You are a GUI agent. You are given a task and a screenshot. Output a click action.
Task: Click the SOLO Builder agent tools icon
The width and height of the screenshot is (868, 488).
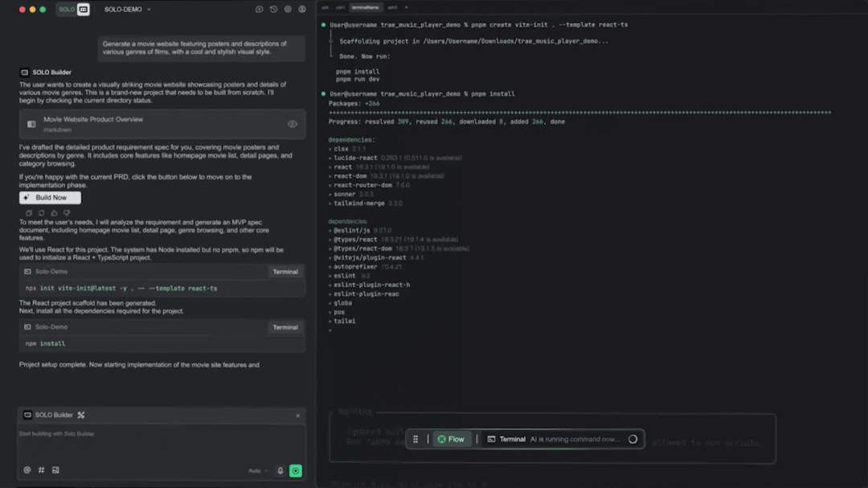click(81, 415)
